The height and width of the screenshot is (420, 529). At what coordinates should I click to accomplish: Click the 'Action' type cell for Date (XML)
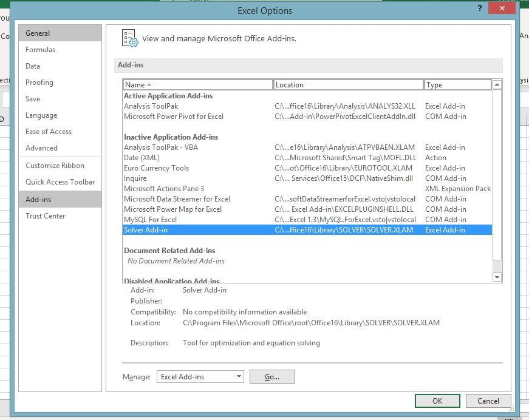435,158
